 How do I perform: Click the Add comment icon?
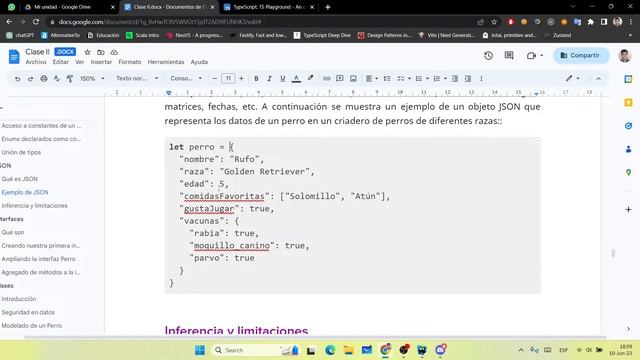point(340,78)
